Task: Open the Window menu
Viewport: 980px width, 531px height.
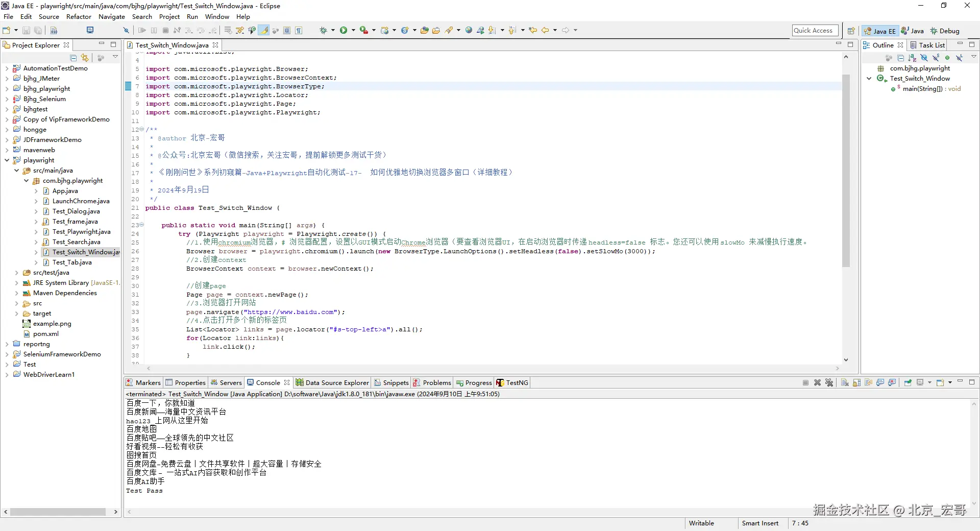Action: tap(217, 16)
